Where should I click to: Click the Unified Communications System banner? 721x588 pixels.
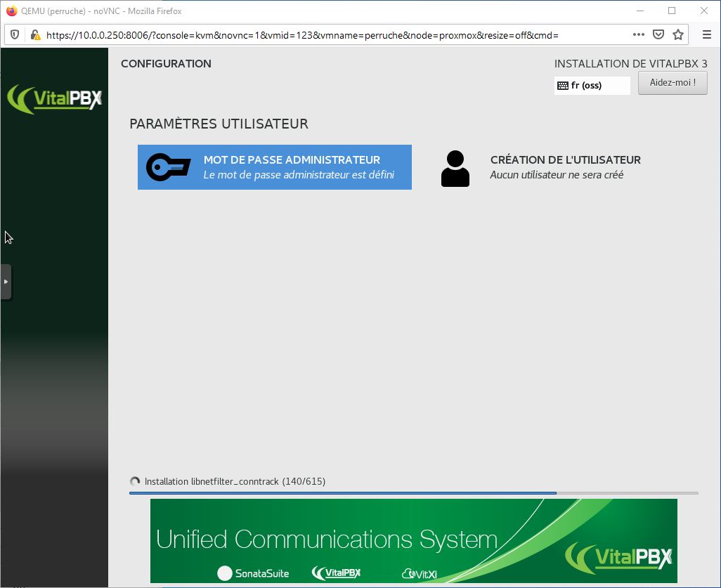[x=413, y=541]
